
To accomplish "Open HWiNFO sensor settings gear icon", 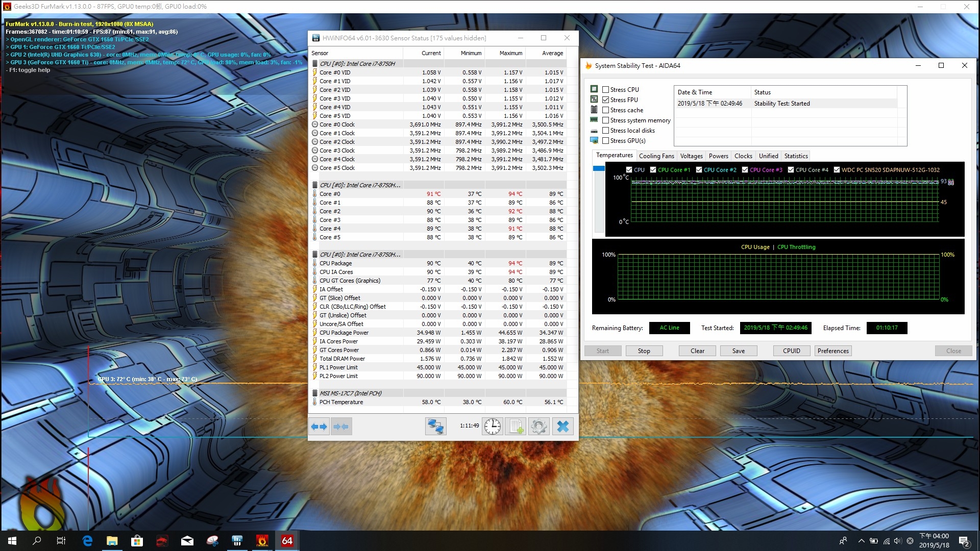I will pyautogui.click(x=538, y=427).
